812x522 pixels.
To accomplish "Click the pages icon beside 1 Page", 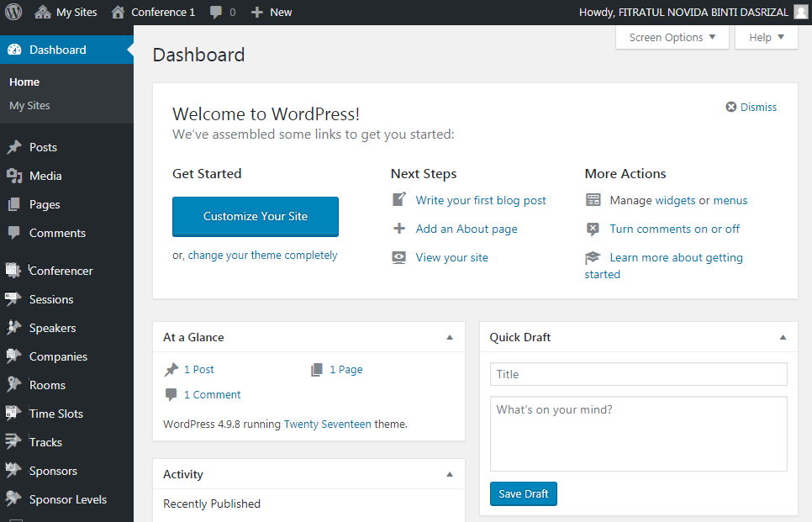I will 316,370.
